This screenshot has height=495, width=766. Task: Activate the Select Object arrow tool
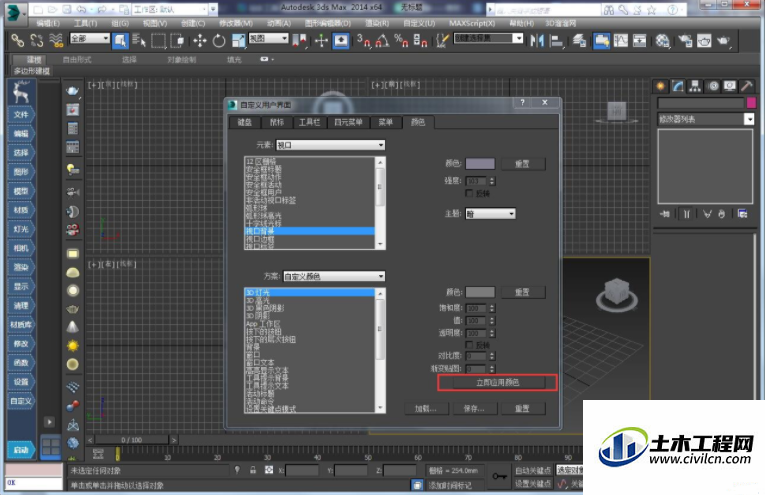point(120,41)
